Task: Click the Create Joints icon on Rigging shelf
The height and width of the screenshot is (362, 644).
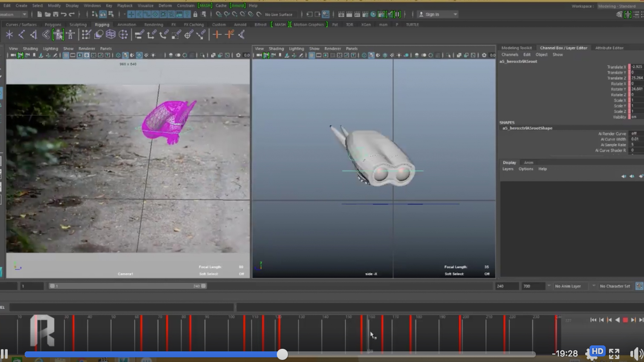Action: point(21,34)
